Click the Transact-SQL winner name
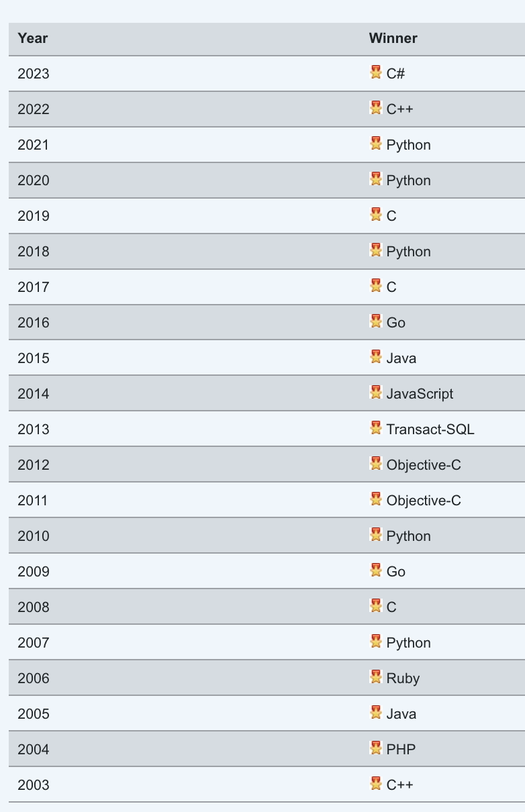 (430, 429)
